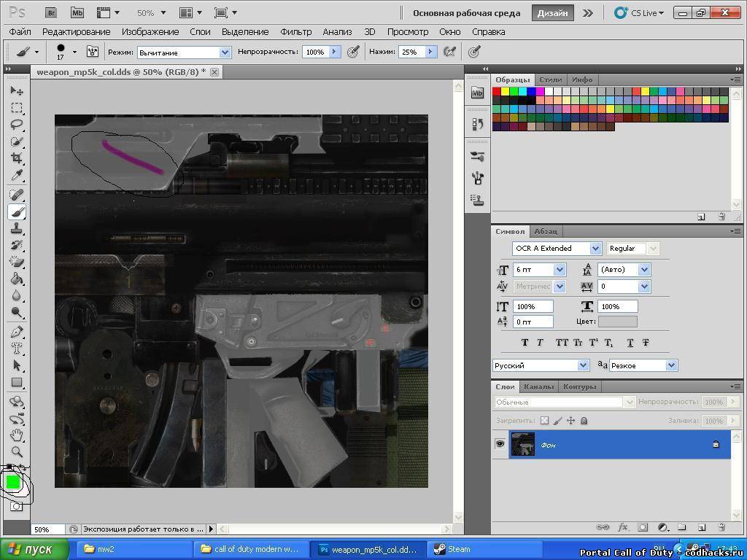
Task: Select the Eraser tool
Action: (17, 262)
